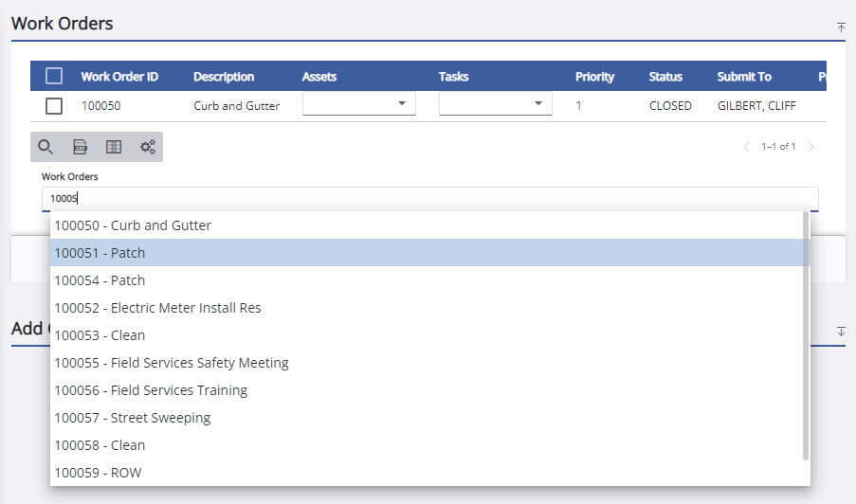Open the Assets dropdown in first row
This screenshot has width=856, height=504.
click(401, 103)
